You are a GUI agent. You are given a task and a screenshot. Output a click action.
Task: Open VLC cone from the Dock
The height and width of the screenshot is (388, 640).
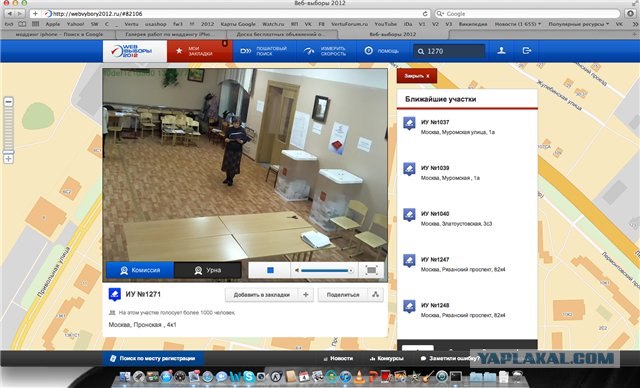[x=359, y=377]
